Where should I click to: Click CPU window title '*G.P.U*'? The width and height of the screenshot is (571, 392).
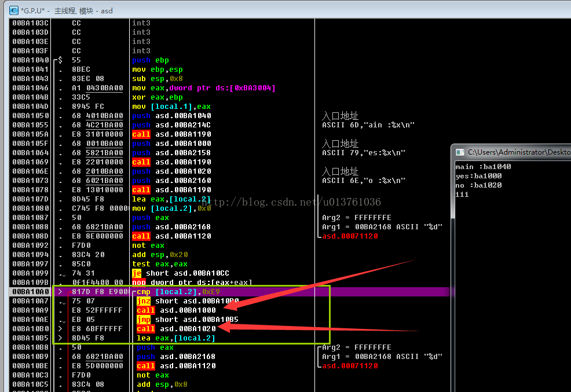(x=33, y=11)
